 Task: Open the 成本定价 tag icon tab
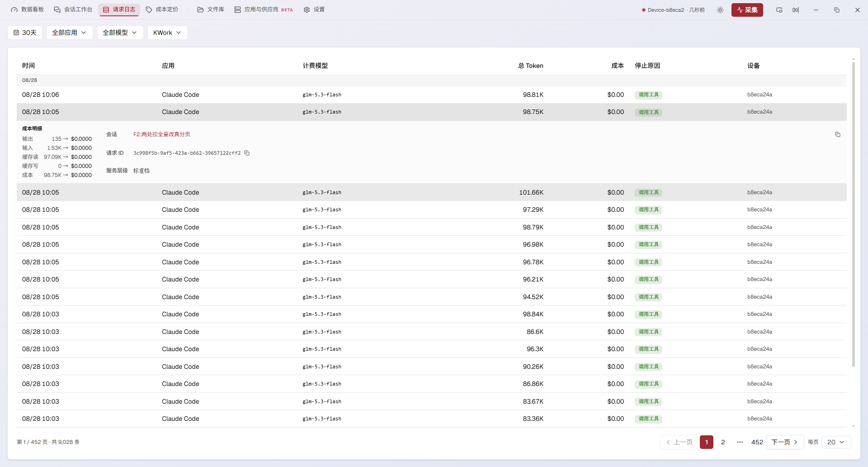(162, 10)
